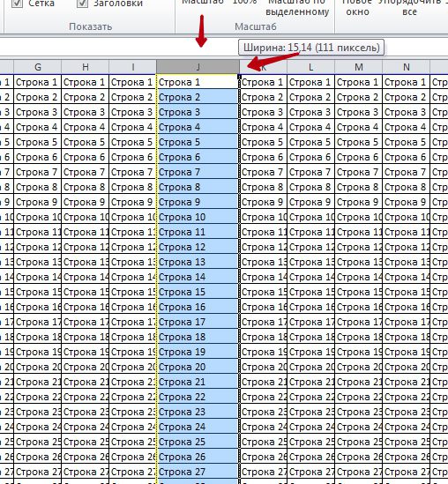The image size is (448, 484).
Task: Select the column N header
Action: (x=406, y=67)
